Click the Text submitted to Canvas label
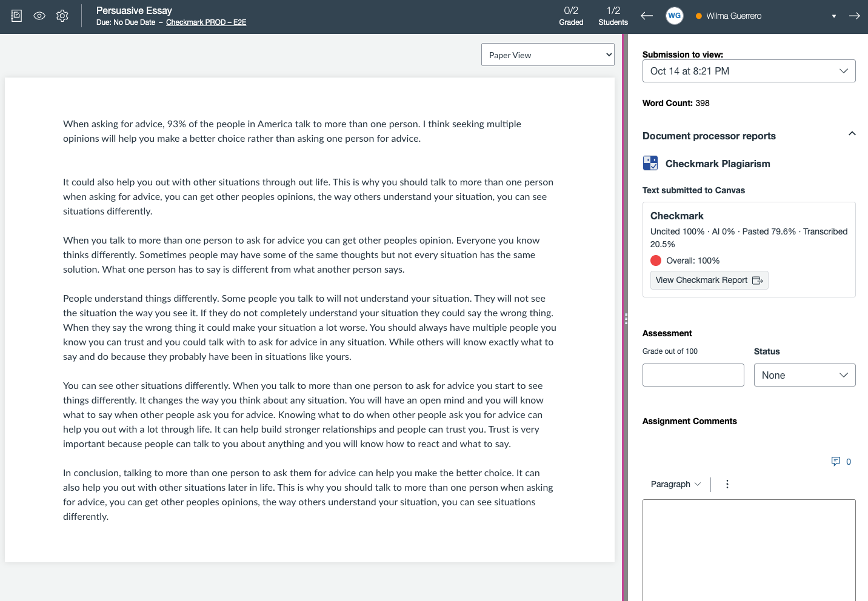This screenshot has width=868, height=601. tap(693, 190)
